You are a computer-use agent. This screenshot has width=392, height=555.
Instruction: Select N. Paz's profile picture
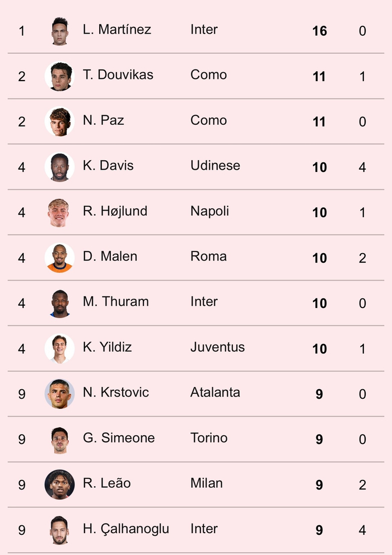[59, 122]
